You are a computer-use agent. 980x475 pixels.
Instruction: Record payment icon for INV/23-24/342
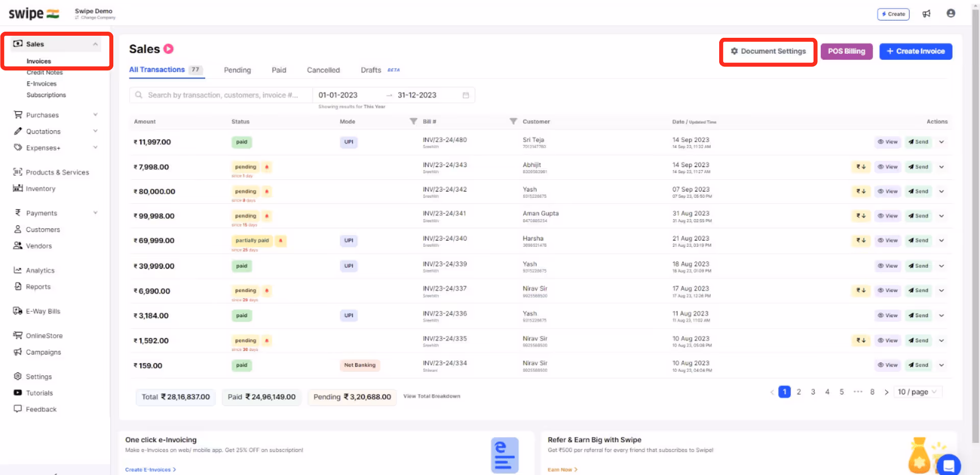click(861, 192)
